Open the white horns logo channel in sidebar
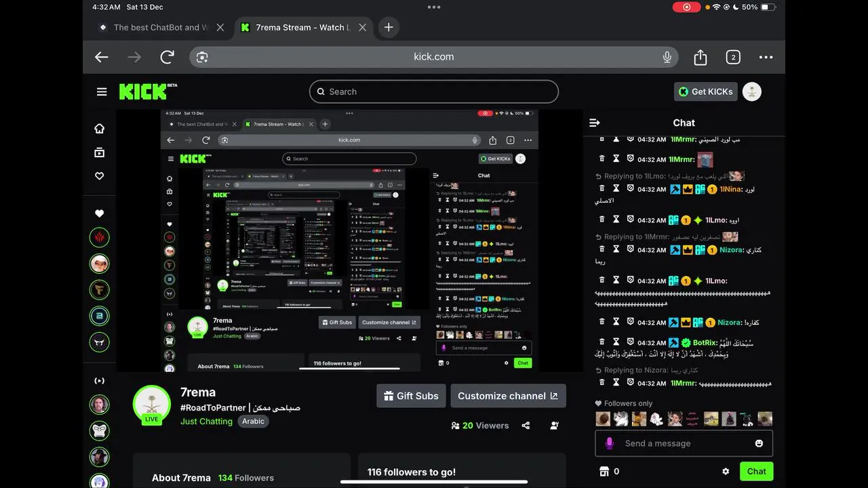Screen dimensions: 868x488 100,342
